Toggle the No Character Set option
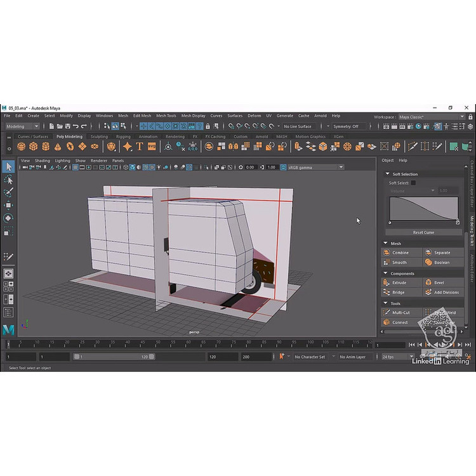Image resolution: width=476 pixels, height=476 pixels. (x=310, y=357)
